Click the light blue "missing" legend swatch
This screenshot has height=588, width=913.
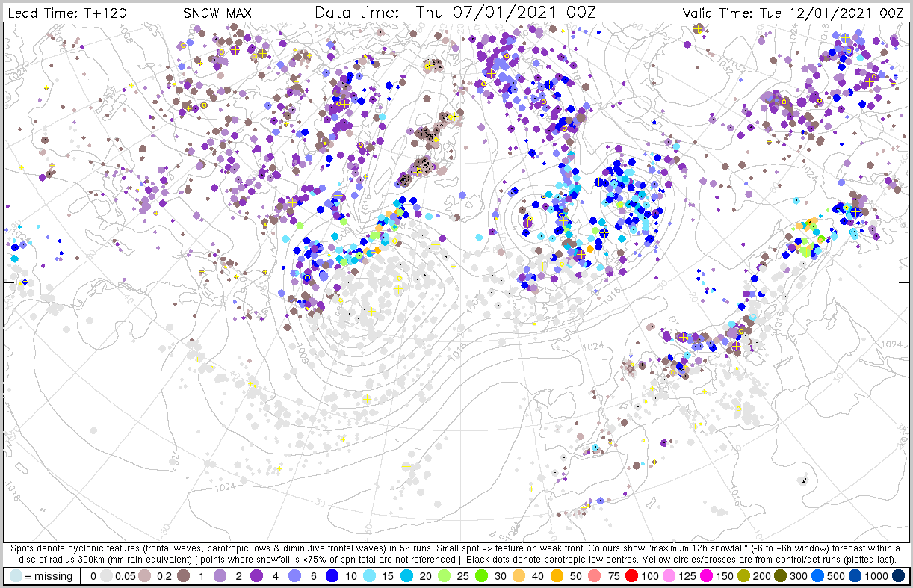[16, 576]
